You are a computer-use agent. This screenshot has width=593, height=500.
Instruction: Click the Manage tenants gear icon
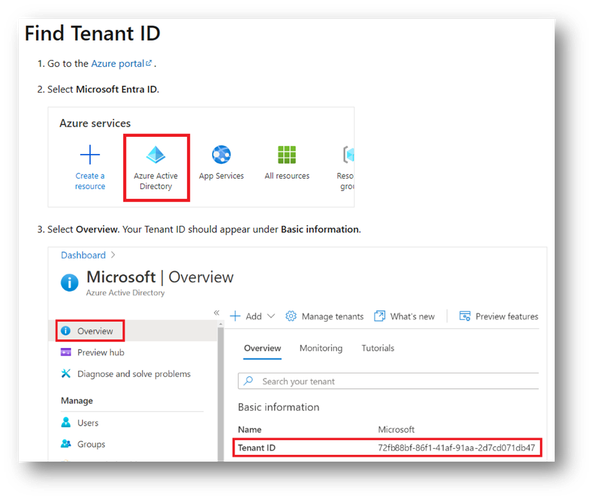(291, 316)
